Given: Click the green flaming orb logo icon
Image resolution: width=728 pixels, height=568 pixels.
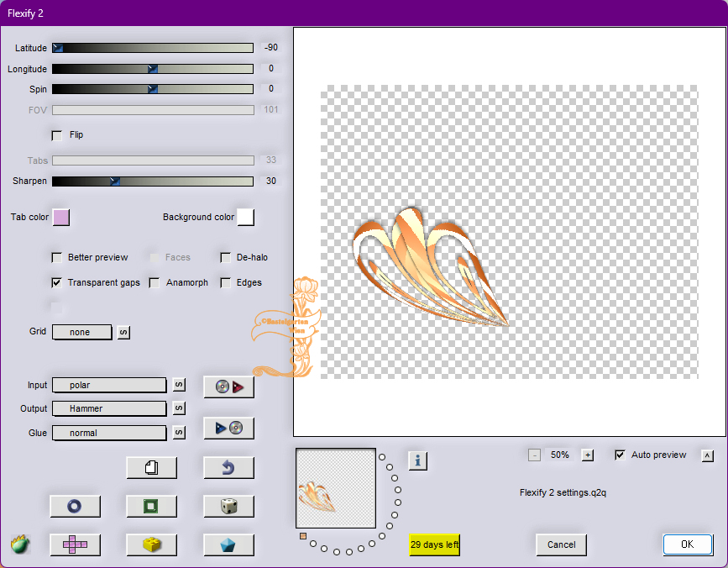Looking at the screenshot, I should click(x=20, y=544).
